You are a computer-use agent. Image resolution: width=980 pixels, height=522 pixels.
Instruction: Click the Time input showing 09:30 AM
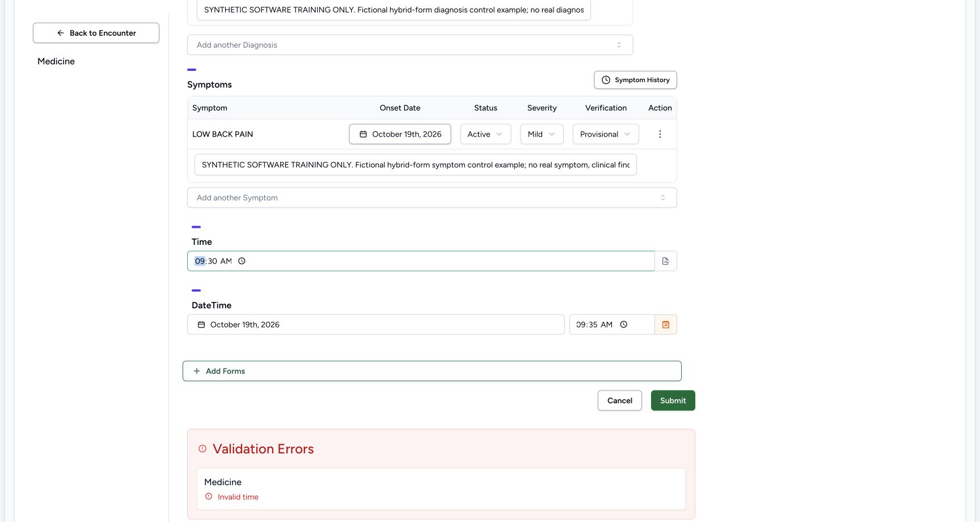(x=421, y=261)
